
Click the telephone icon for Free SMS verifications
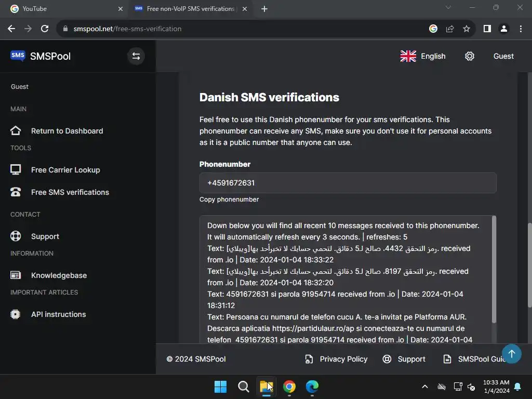click(16, 192)
